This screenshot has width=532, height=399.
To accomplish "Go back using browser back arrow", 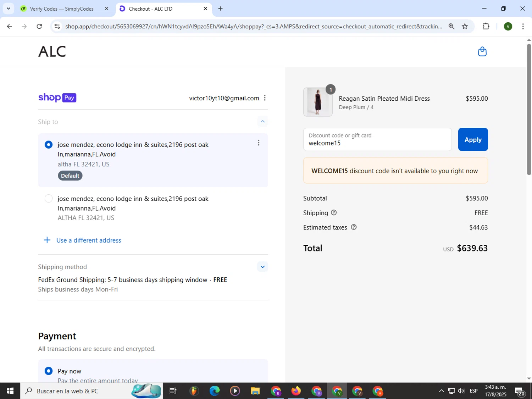I will [x=10, y=26].
